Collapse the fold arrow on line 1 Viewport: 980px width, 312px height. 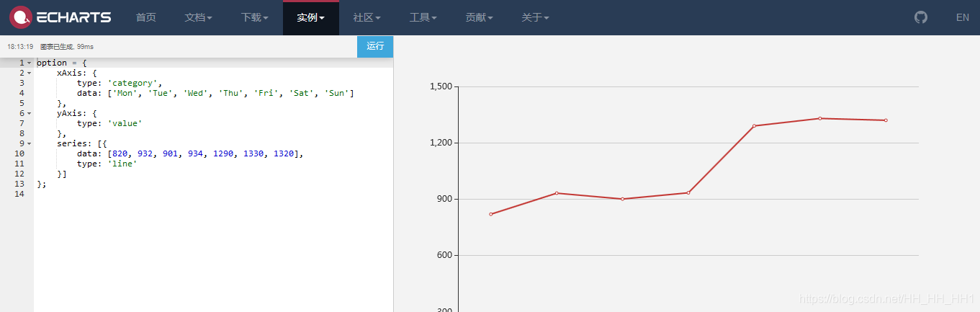tap(29, 63)
